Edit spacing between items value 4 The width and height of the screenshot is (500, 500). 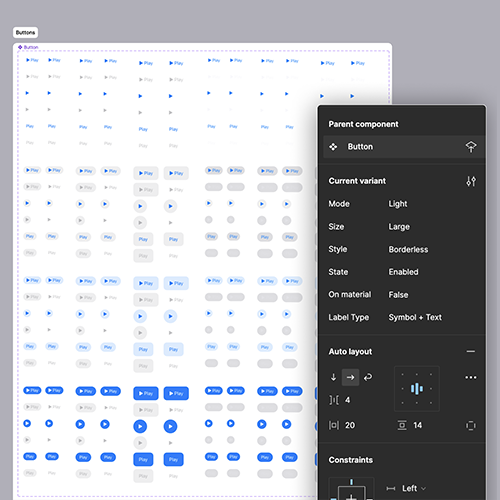(x=348, y=400)
